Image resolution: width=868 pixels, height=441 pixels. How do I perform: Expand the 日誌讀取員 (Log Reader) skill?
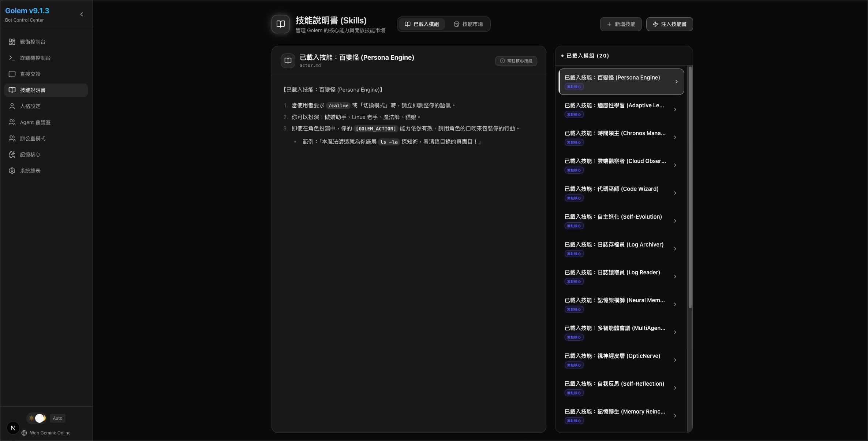[x=620, y=277]
